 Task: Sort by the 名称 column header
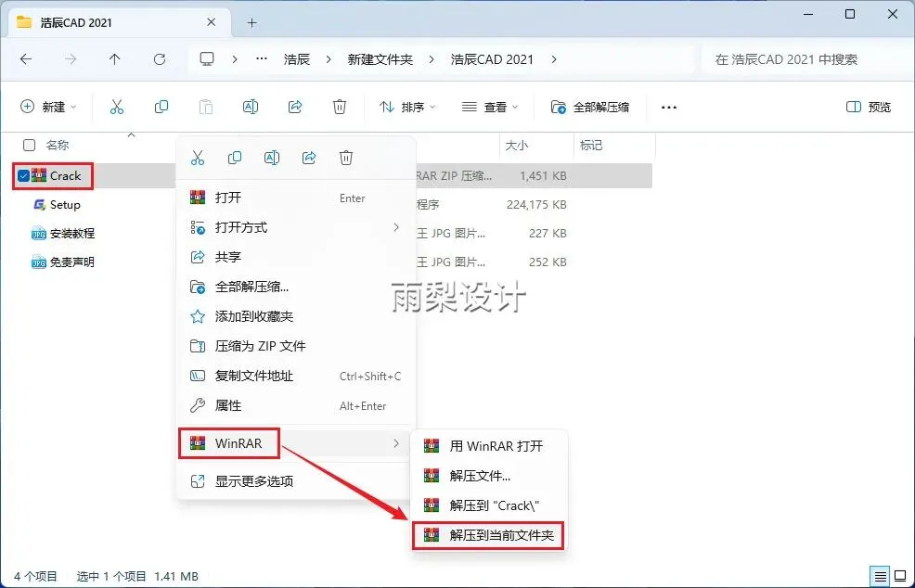pyautogui.click(x=58, y=146)
